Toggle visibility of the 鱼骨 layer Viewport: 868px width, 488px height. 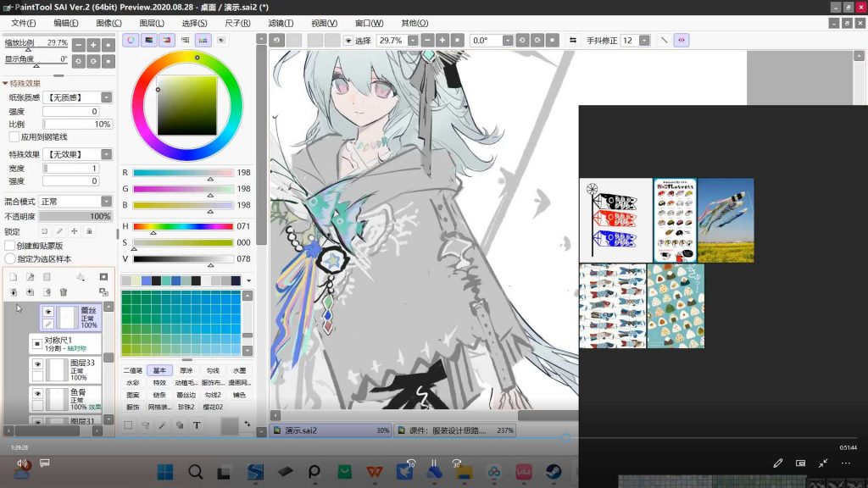pyautogui.click(x=37, y=394)
